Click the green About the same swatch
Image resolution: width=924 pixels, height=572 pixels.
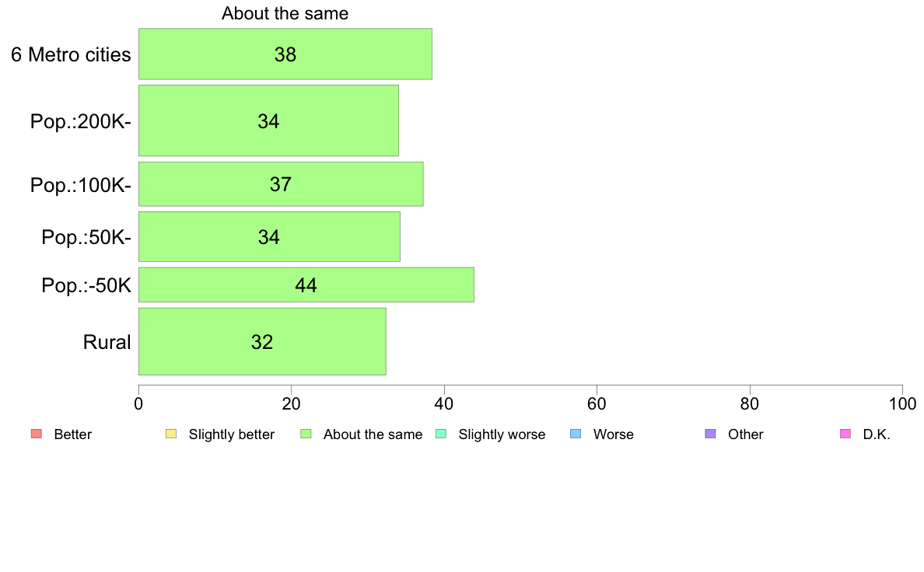click(x=306, y=434)
